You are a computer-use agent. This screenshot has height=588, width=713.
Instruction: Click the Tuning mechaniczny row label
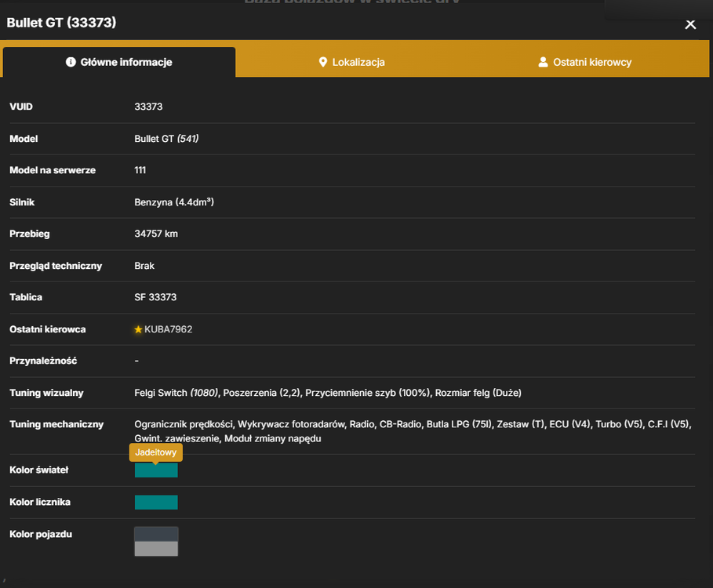(x=56, y=424)
